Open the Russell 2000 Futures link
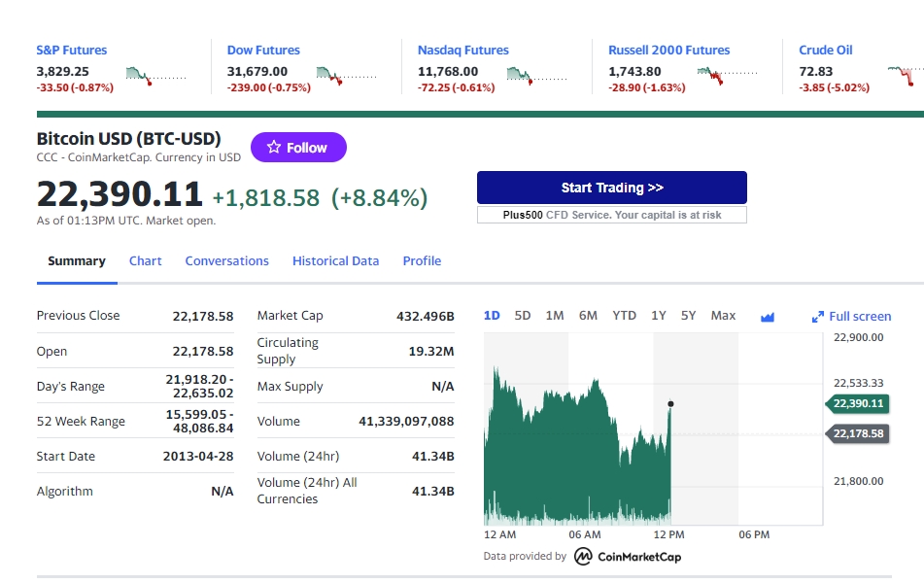This screenshot has width=924, height=583. pyautogui.click(x=668, y=51)
